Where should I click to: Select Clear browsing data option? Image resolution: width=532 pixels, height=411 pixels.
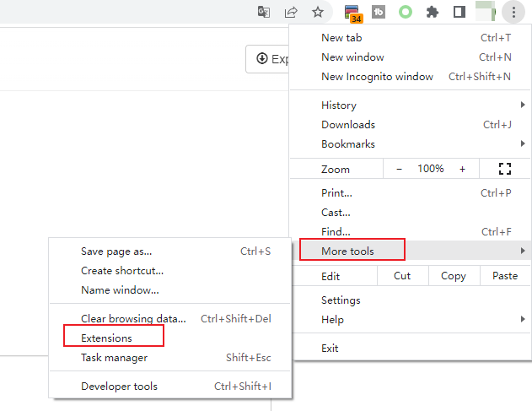(133, 319)
